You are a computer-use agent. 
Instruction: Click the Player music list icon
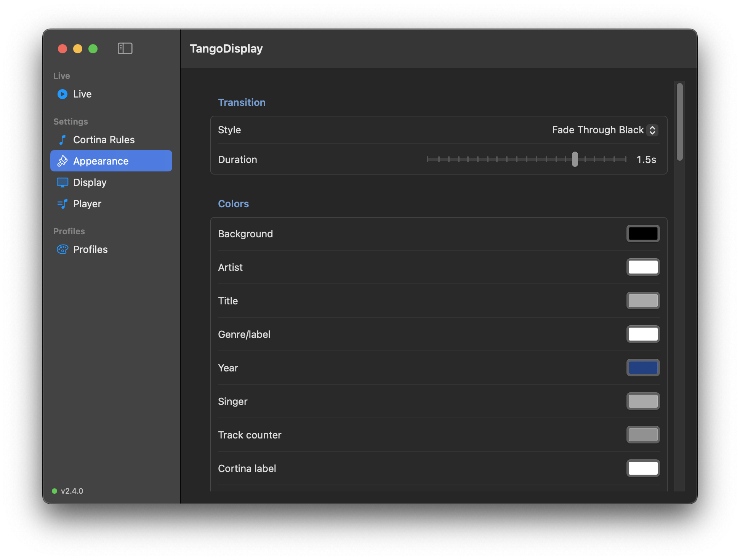tap(62, 204)
